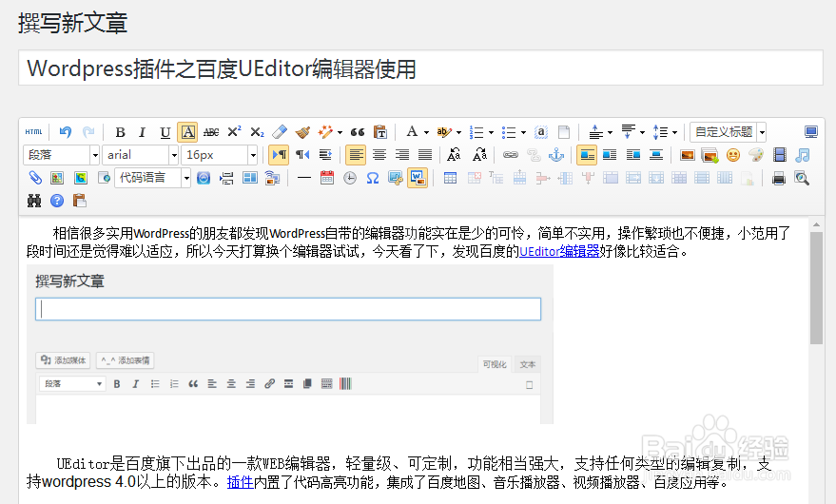Apply font color with A button

point(412,132)
